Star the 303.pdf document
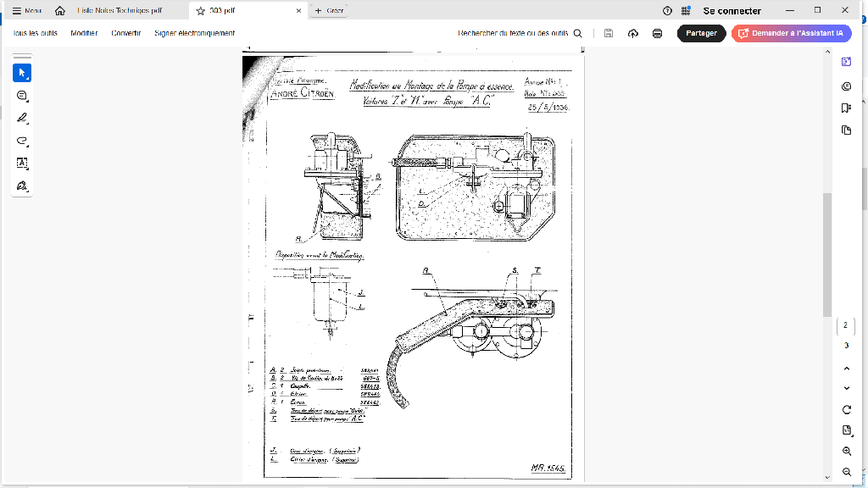This screenshot has height=488, width=868. pos(200,10)
